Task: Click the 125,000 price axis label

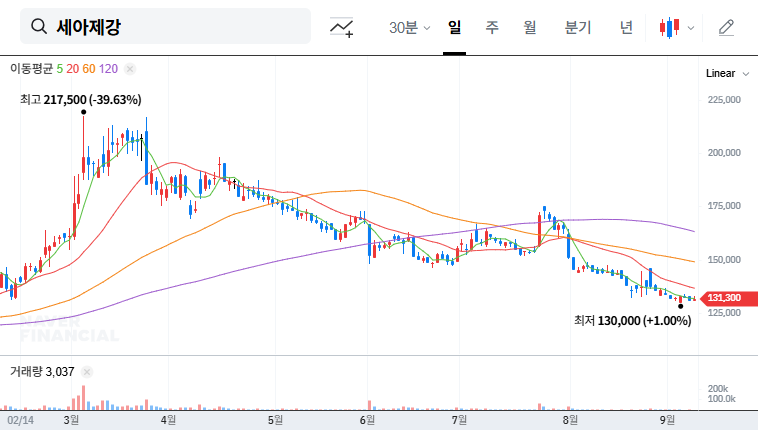Action: (x=724, y=313)
